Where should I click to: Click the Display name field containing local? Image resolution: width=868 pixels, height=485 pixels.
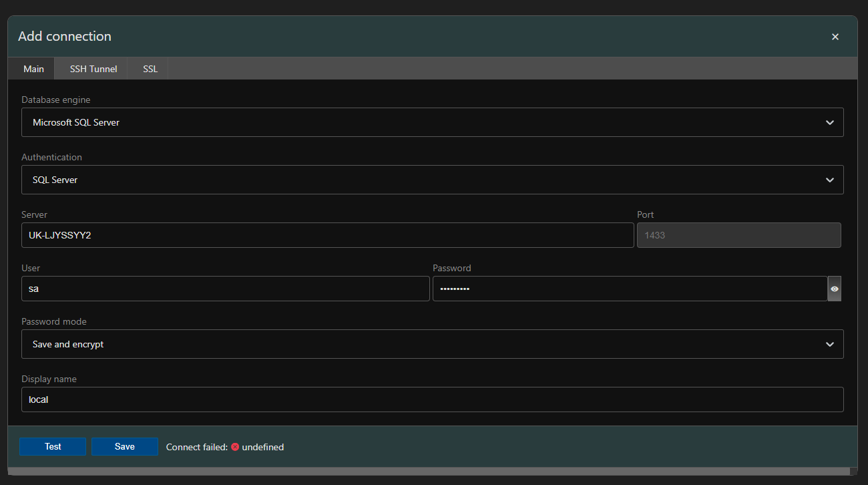(433, 399)
